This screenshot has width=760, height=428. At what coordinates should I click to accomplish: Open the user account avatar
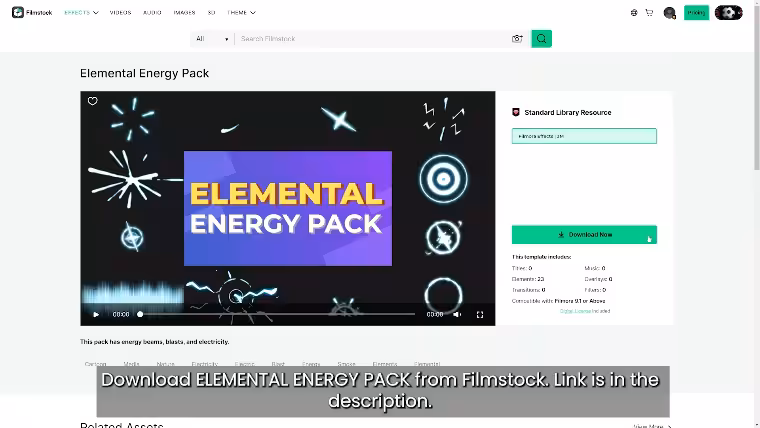click(x=669, y=13)
